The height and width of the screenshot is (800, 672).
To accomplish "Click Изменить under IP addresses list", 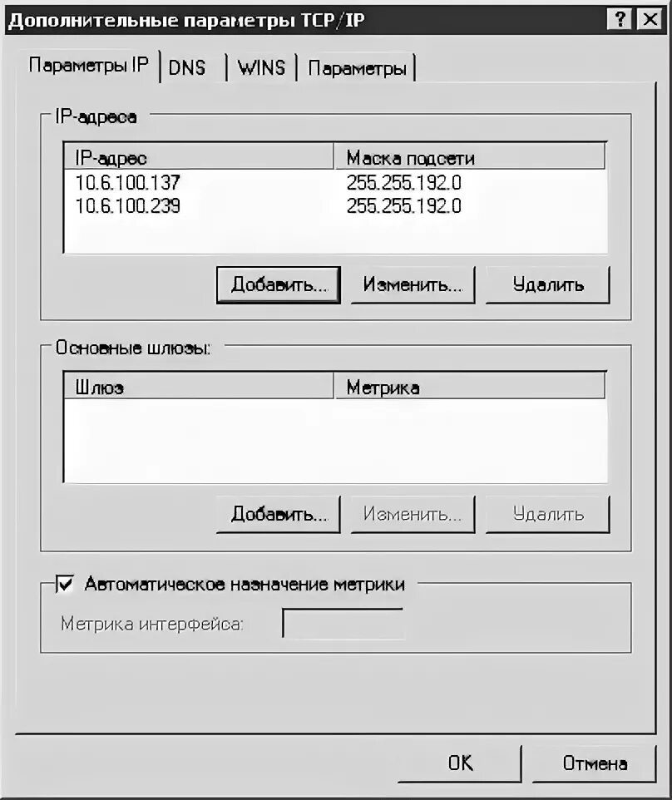I will tap(413, 284).
